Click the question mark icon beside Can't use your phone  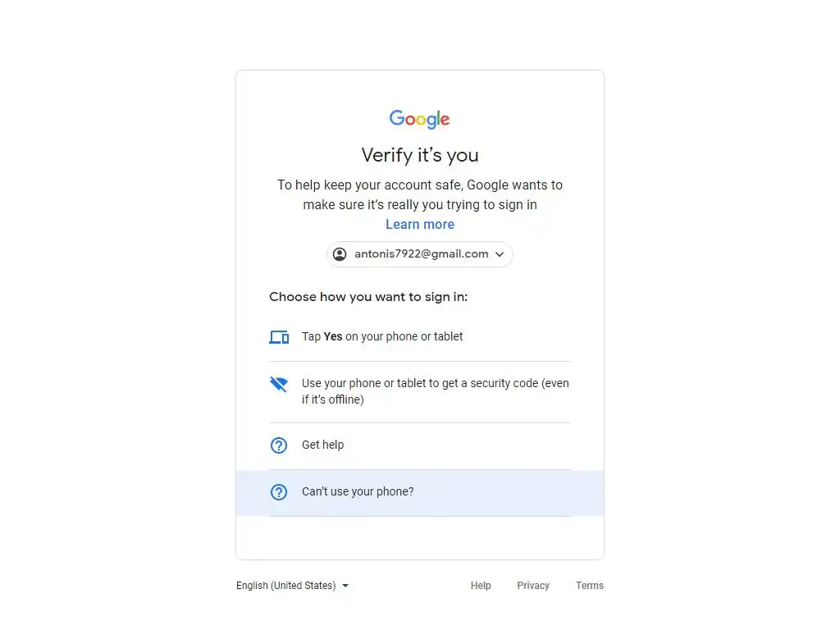[x=279, y=492]
